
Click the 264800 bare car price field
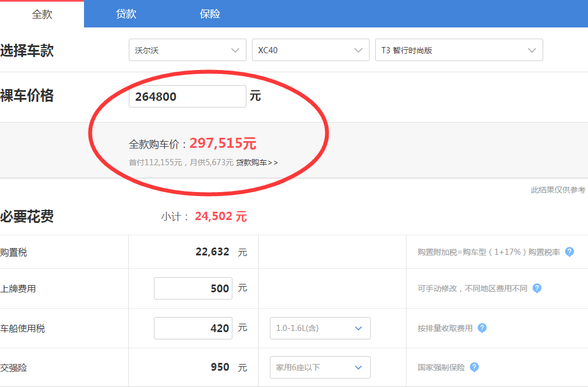coord(188,96)
